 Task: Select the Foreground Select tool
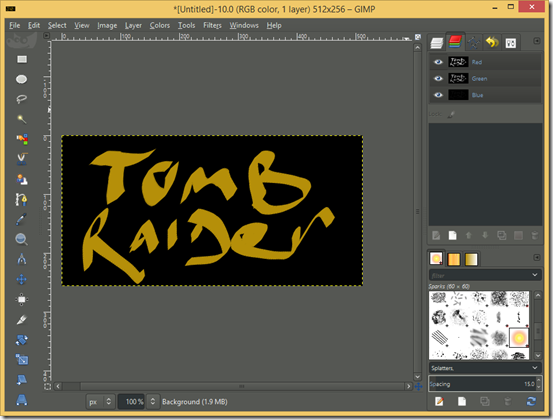click(x=22, y=179)
